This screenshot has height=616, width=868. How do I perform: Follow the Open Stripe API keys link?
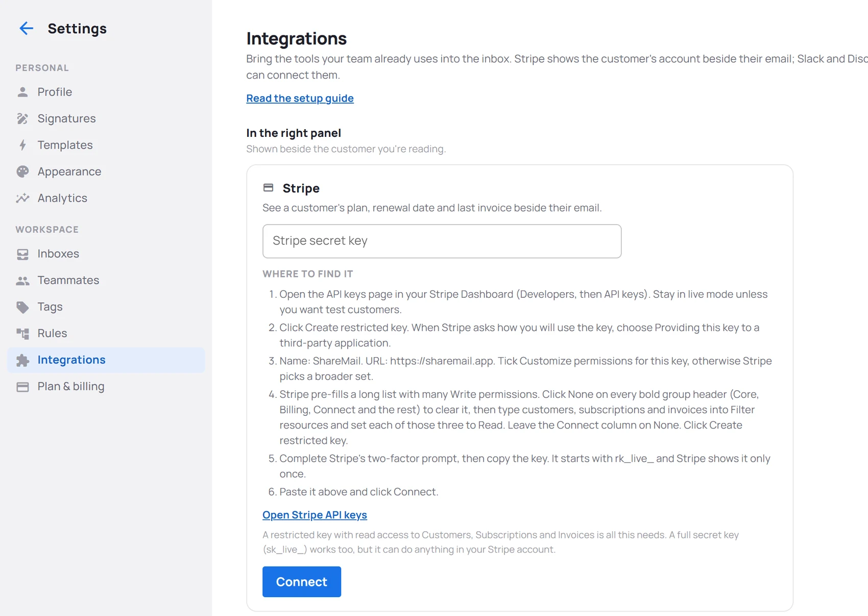[315, 515]
